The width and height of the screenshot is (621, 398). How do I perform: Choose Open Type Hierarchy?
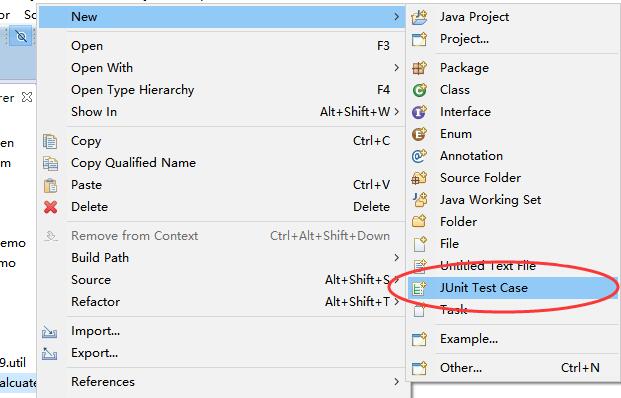click(x=133, y=90)
